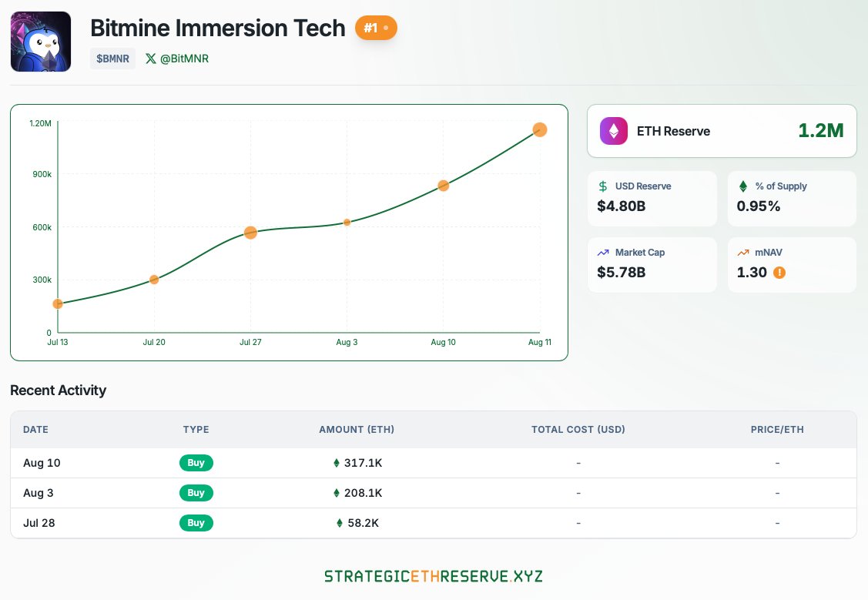This screenshot has height=600, width=868.
Task: Open the STRATEGICETHRESERVE.XYZ footer link
Action: pyautogui.click(x=434, y=575)
